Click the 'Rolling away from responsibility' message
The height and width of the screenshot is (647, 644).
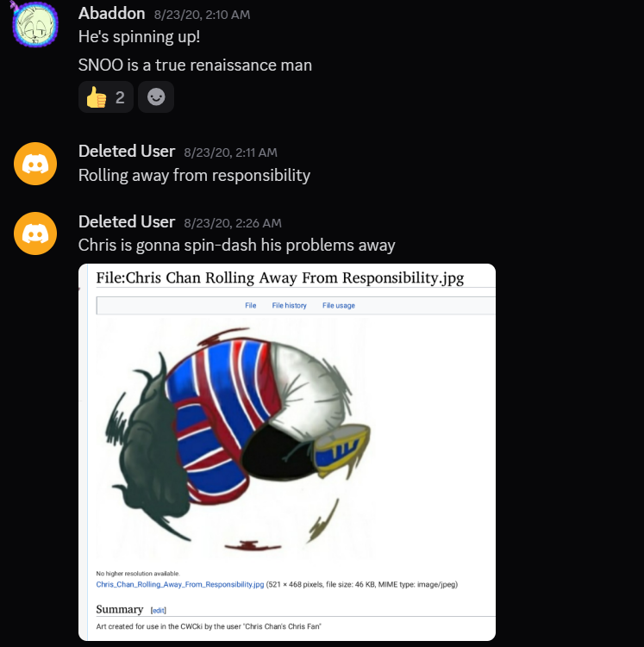click(x=194, y=176)
